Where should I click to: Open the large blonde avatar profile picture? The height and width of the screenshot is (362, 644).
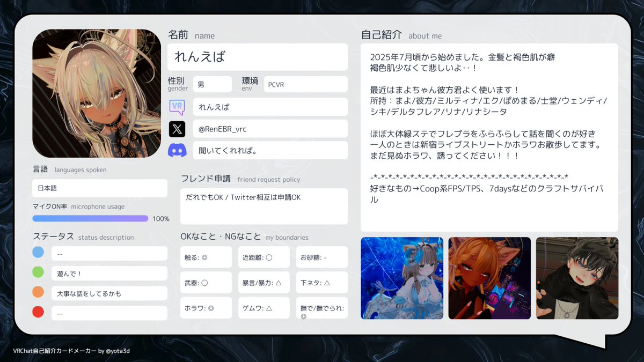point(97,93)
